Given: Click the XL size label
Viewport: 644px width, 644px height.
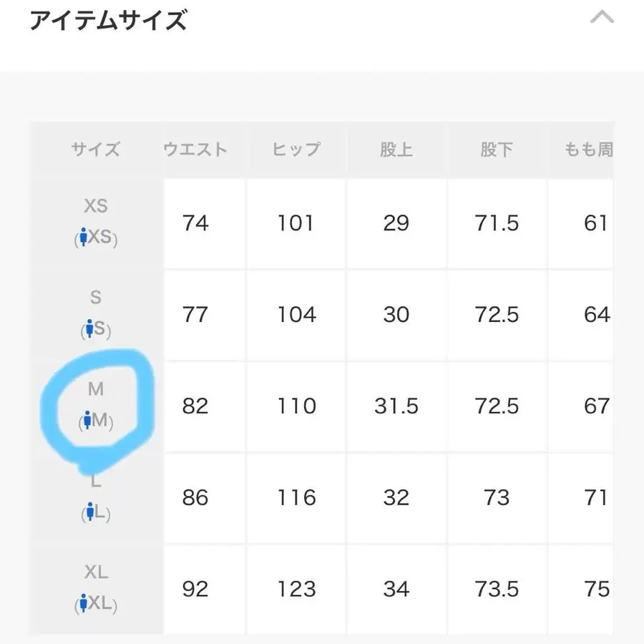Looking at the screenshot, I should (97, 572).
